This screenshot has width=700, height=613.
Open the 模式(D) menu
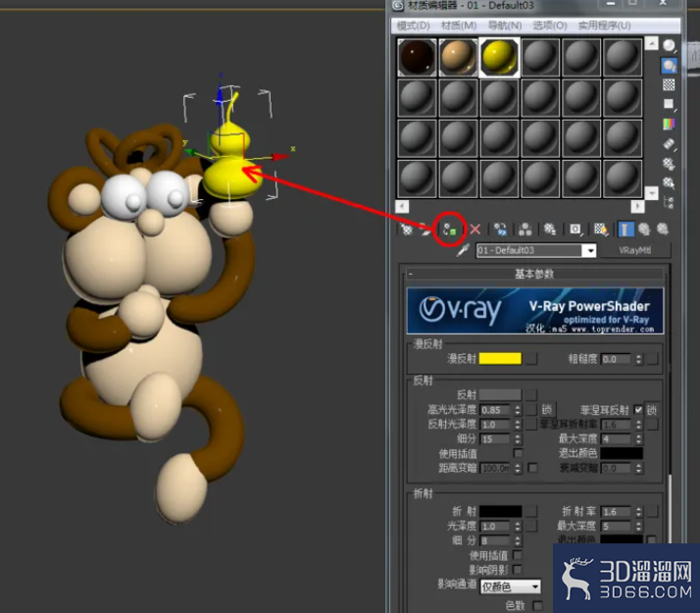pos(414,26)
